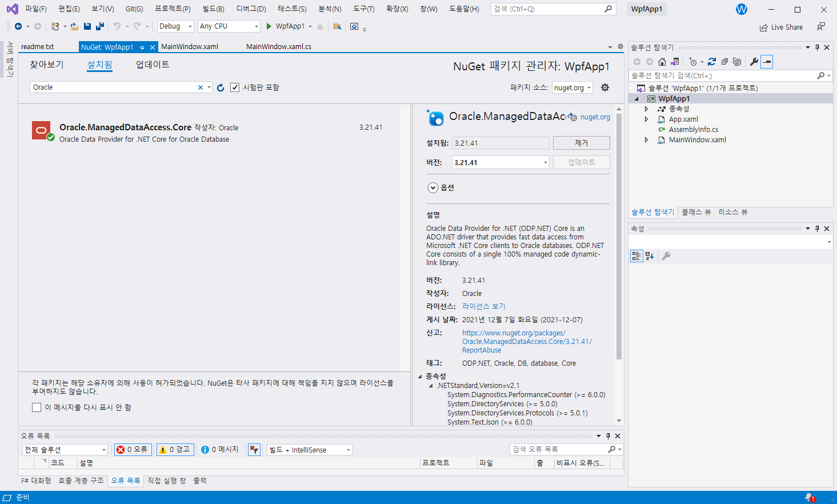Click the show all files icon

[737, 62]
